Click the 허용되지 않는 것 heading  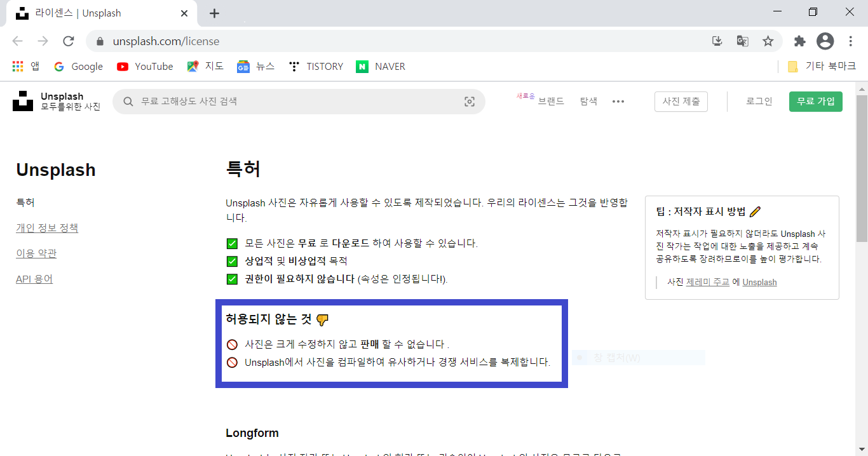(x=278, y=319)
